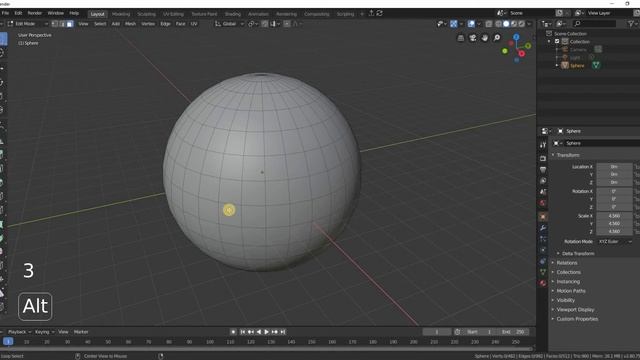Toggle auto keying record button
Screen dimensions: 640x360
click(x=233, y=332)
